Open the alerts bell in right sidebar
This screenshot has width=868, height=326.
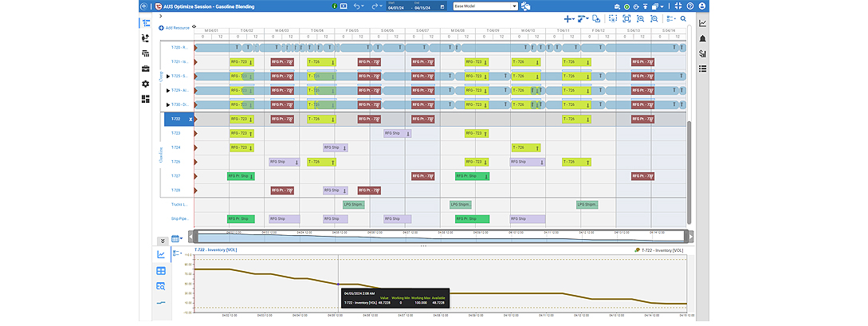pos(702,38)
